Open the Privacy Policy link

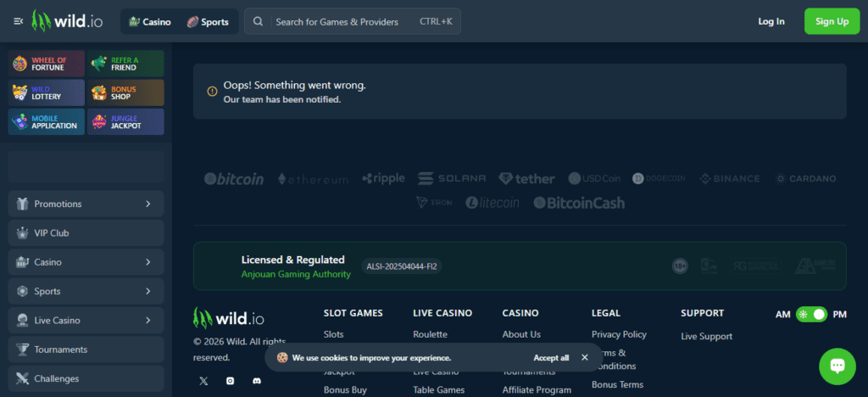pos(619,334)
